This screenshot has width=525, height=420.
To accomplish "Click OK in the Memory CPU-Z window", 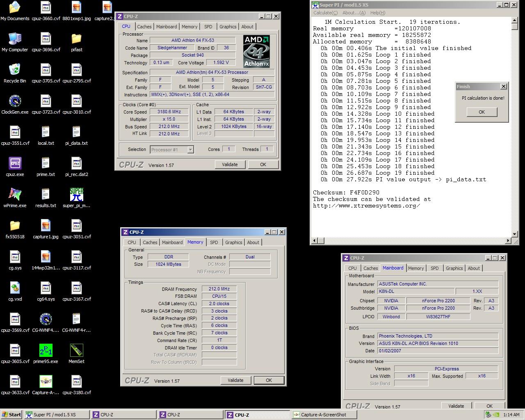I will [269, 380].
